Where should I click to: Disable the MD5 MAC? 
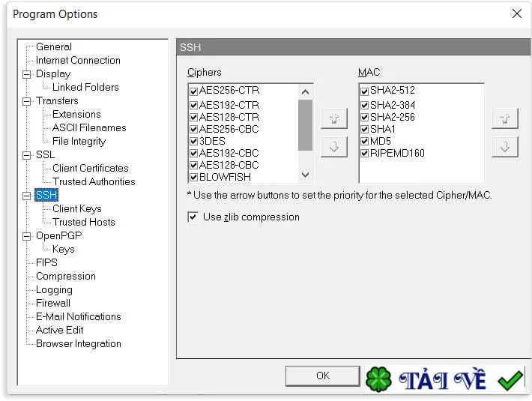(x=365, y=141)
